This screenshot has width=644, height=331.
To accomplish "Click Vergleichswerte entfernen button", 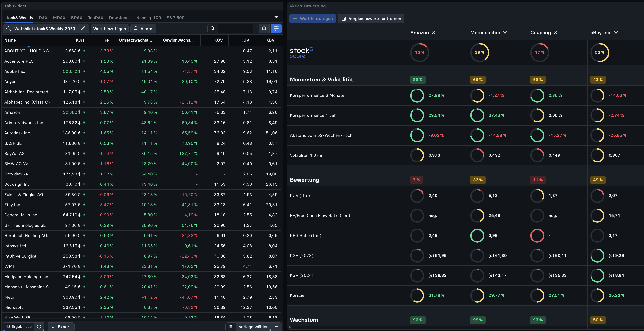I will (x=371, y=18).
